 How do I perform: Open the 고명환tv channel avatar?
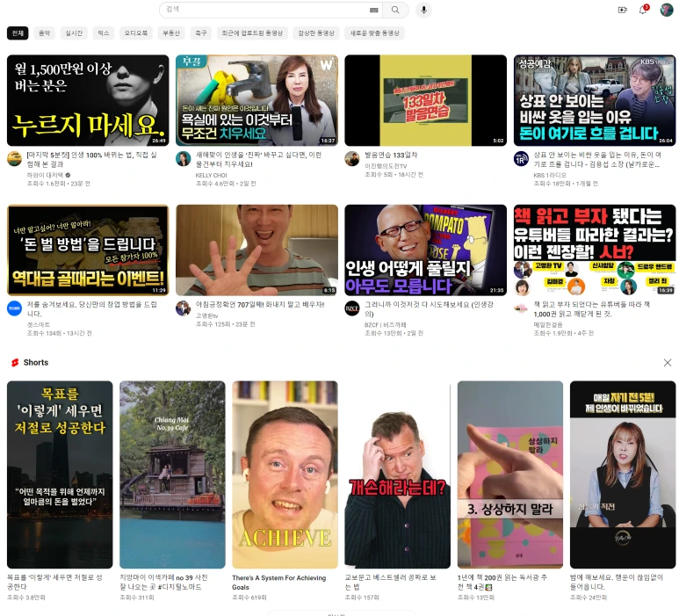(184, 308)
